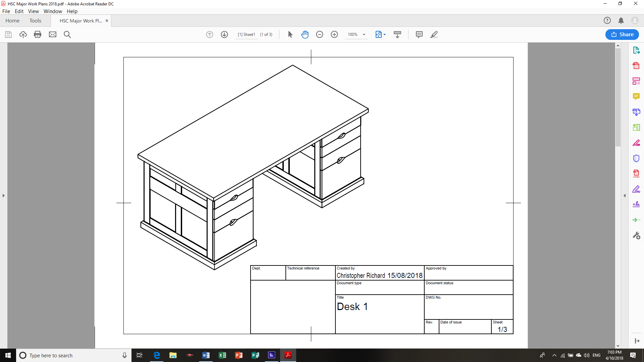Viewport: 644px width, 362px height.
Task: Open PowerPoint from taskbar
Action: 238,355
